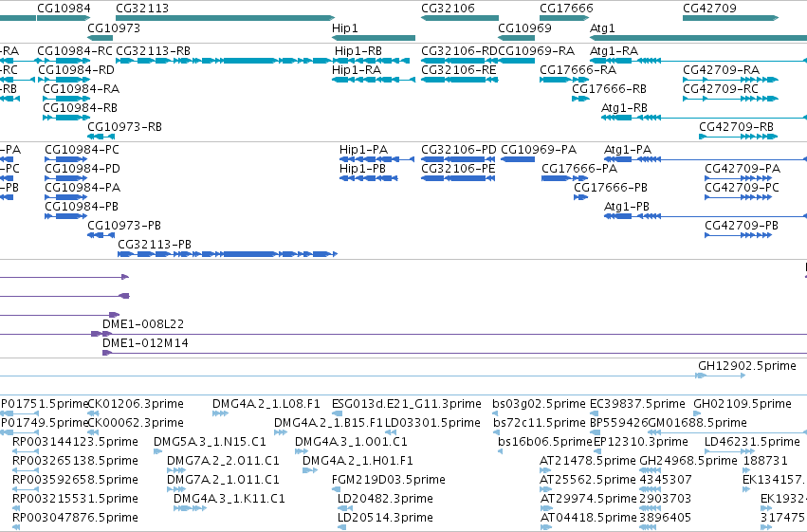
Task: Click the AT04418.5prime EST label
Action: coord(588,518)
